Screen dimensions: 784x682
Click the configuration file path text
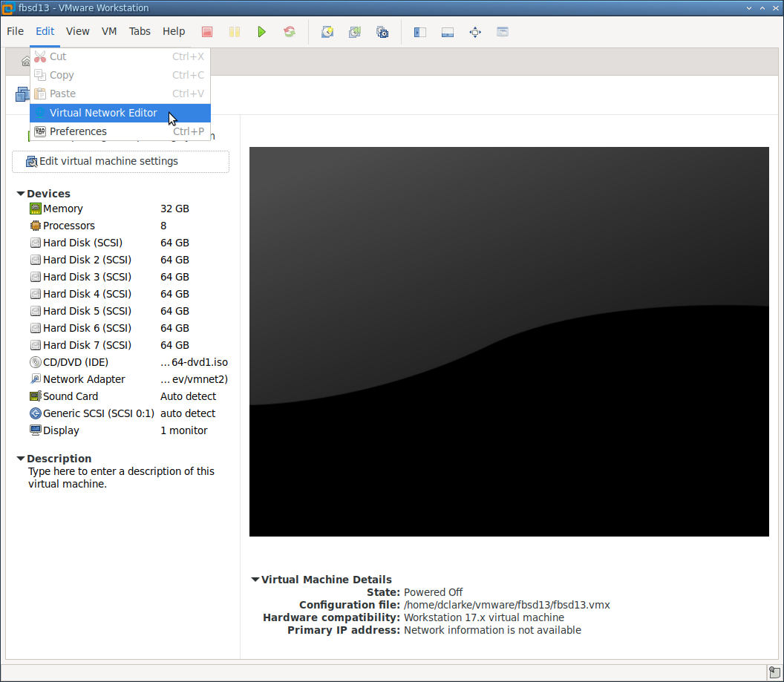coord(506,605)
